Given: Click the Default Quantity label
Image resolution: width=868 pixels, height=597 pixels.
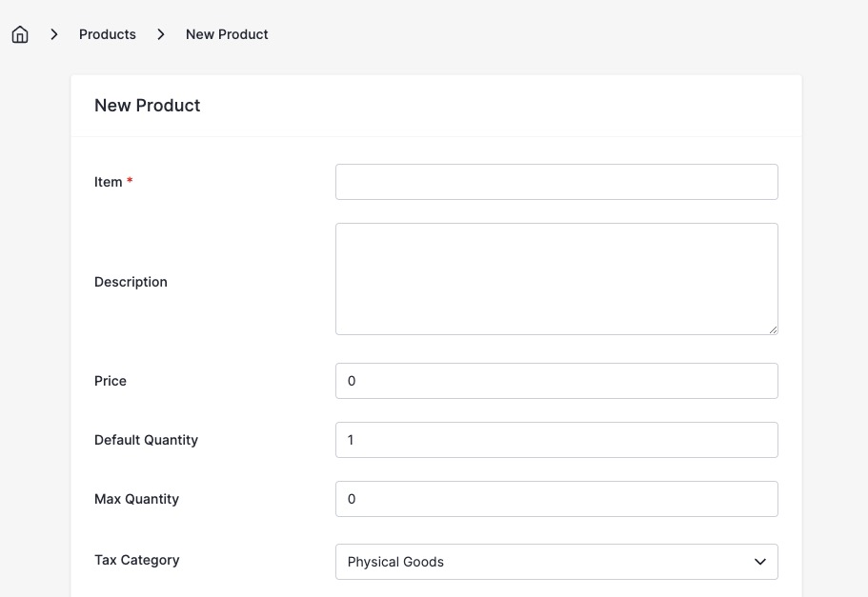Looking at the screenshot, I should [x=146, y=440].
